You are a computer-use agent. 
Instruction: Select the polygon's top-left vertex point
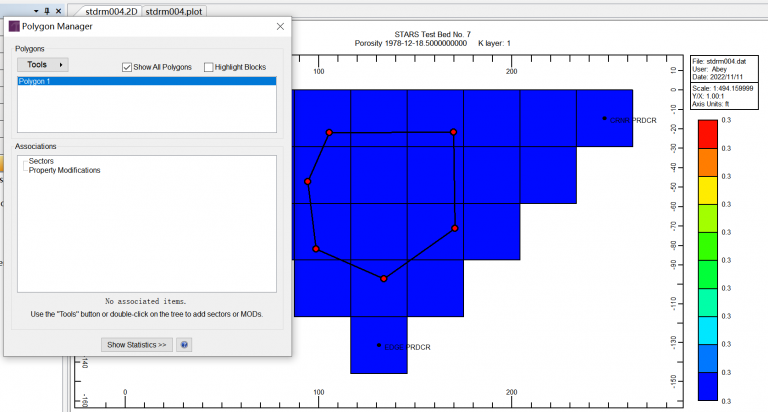pos(329,132)
